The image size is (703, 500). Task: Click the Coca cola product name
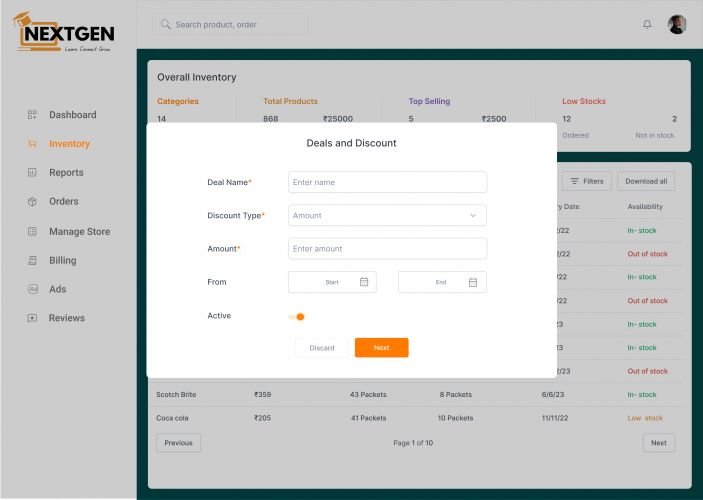click(x=172, y=418)
